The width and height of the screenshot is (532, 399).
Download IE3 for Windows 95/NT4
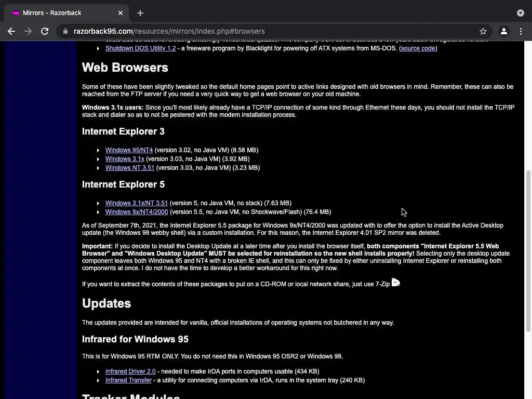pyautogui.click(x=129, y=150)
